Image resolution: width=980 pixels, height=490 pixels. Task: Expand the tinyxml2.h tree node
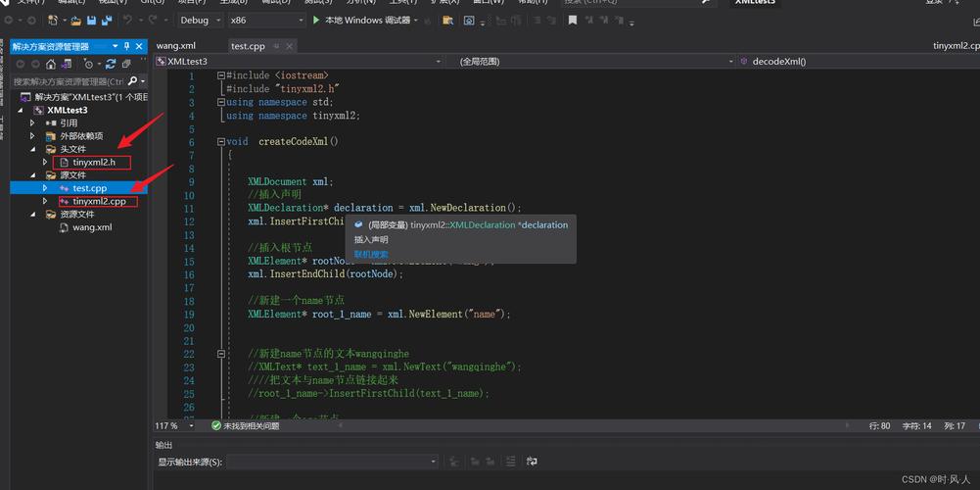point(45,162)
